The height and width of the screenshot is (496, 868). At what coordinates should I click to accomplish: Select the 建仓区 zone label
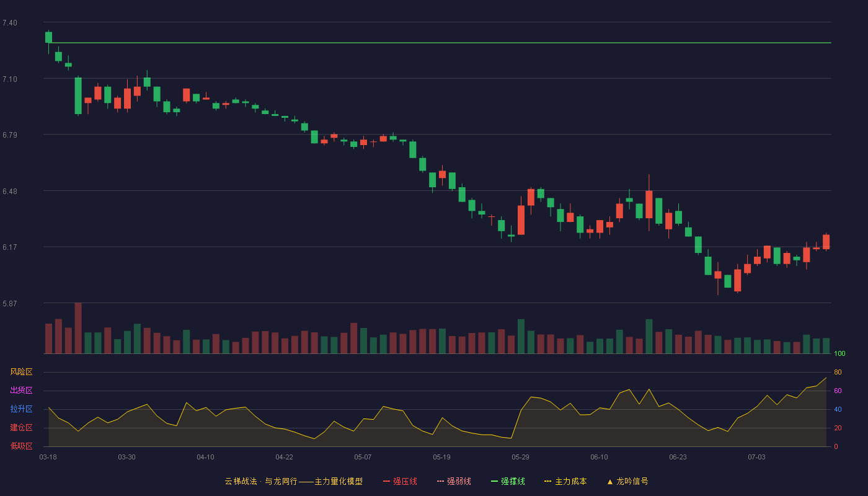point(21,428)
